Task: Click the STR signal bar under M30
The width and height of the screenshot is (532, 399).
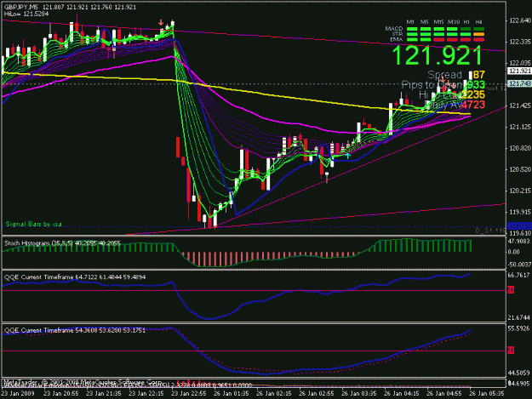Action: point(452,34)
